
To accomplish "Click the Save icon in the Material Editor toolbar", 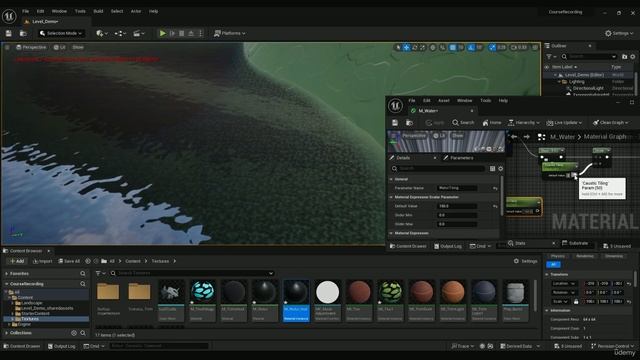I will [395, 122].
